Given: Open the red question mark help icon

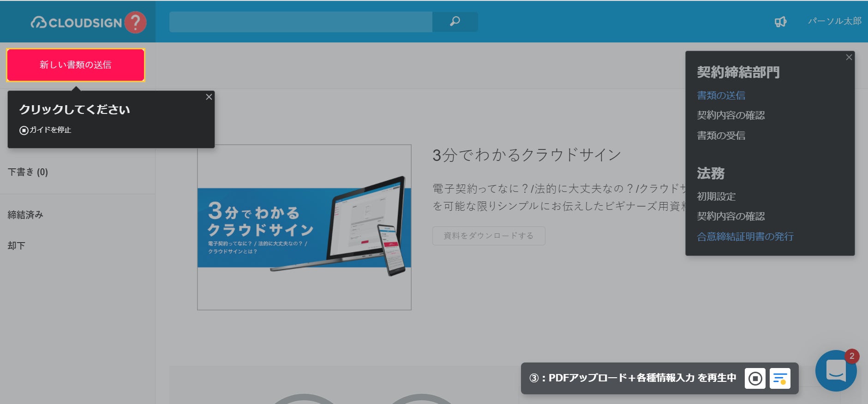Looking at the screenshot, I should pyautogui.click(x=135, y=22).
